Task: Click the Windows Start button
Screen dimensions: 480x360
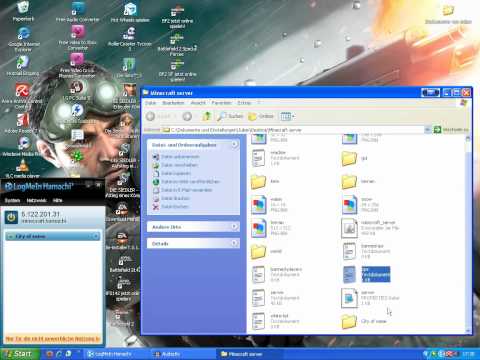Action: pyautogui.click(x=19, y=354)
